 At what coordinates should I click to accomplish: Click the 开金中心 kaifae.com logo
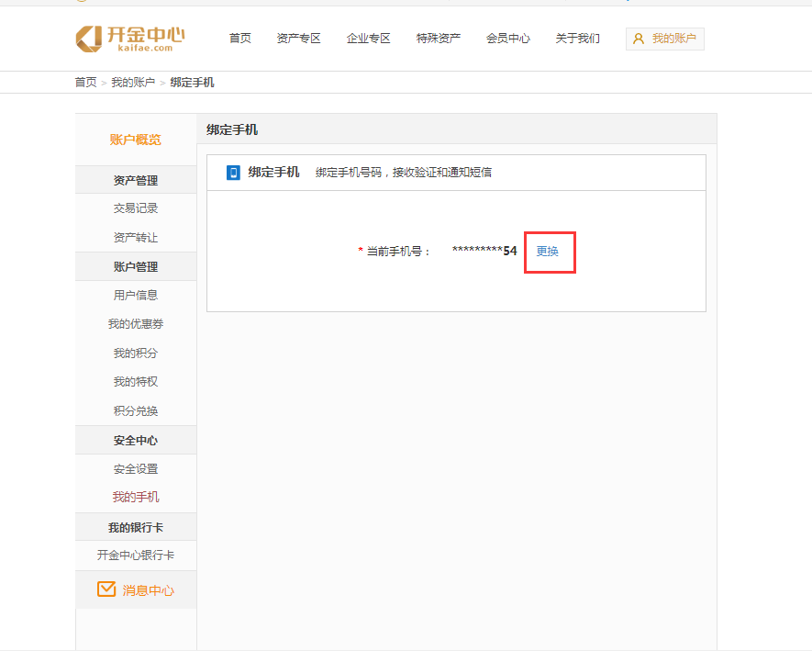130,39
